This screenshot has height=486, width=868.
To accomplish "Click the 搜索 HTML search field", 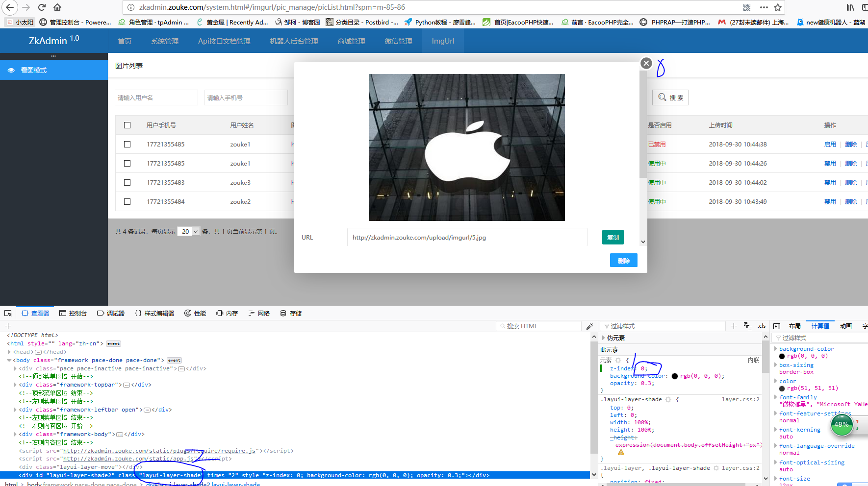I will pyautogui.click(x=538, y=326).
